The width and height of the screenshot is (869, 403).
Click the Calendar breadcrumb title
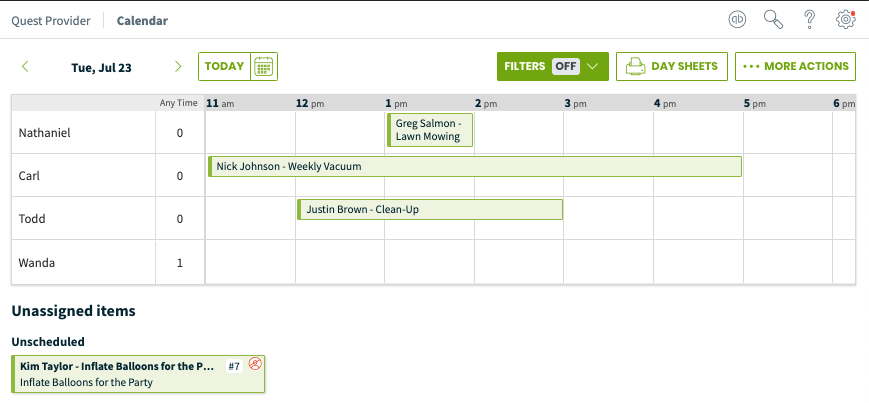[142, 21]
